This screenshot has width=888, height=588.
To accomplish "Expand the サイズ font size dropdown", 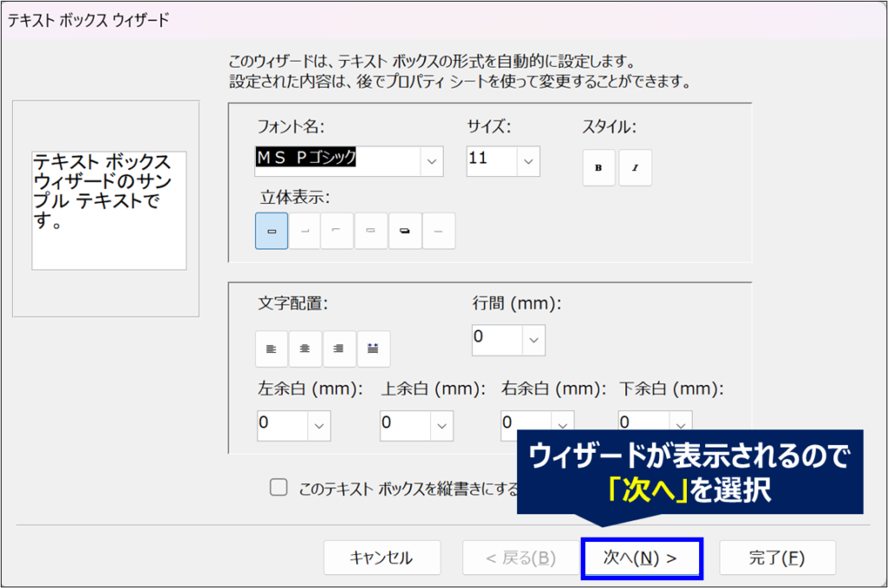I will [x=528, y=161].
